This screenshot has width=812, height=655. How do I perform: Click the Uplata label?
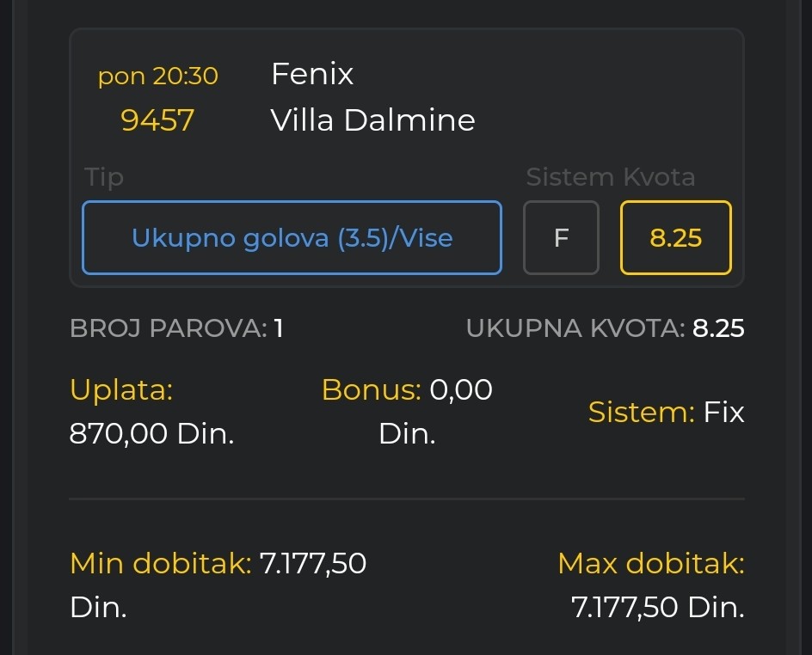(x=121, y=389)
